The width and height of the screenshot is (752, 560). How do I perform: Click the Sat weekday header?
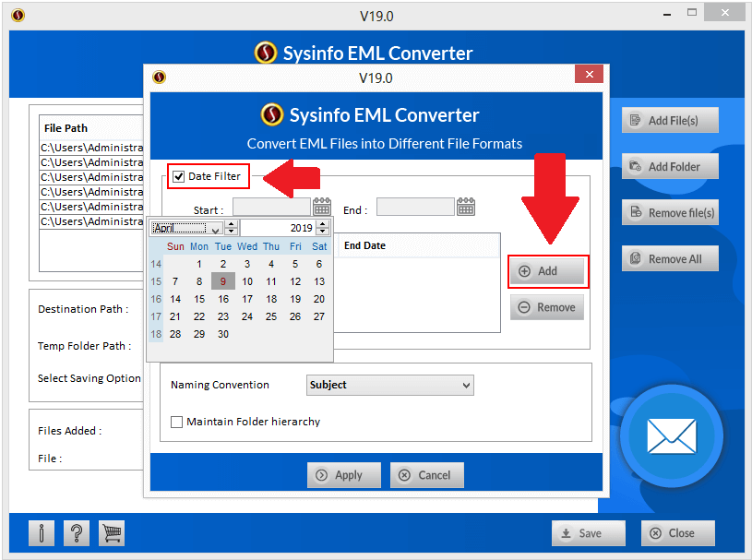[x=319, y=246]
